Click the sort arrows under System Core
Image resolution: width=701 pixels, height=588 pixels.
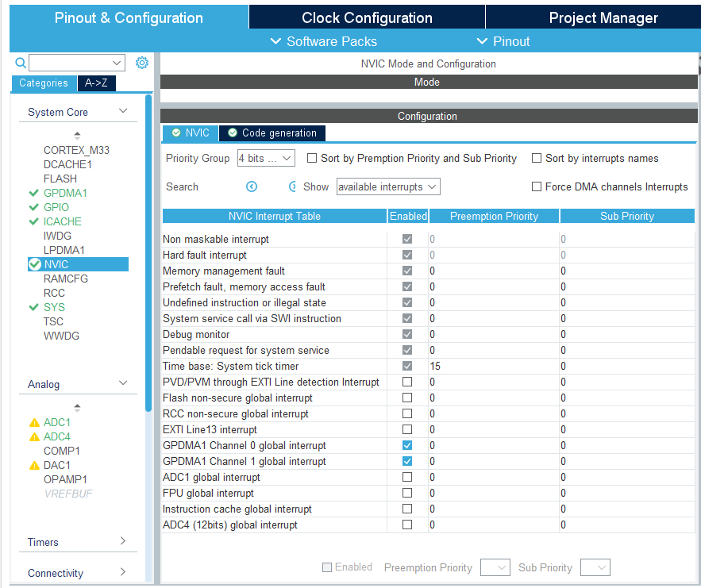click(77, 135)
